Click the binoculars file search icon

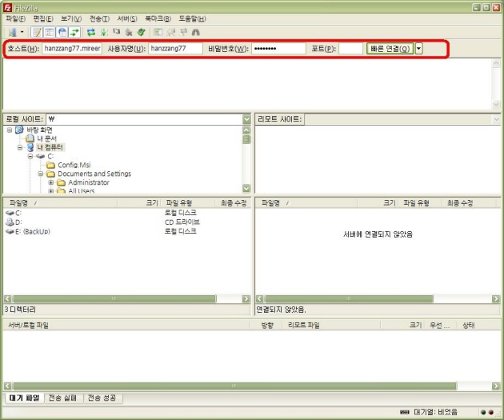click(196, 32)
